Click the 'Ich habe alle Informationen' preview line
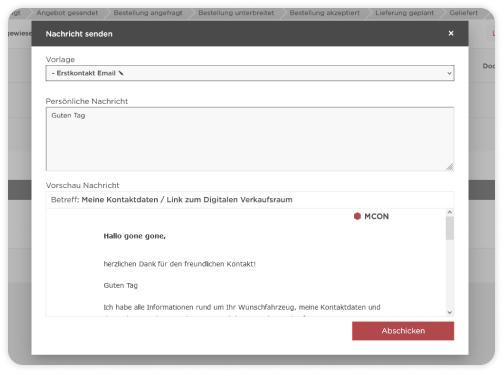This screenshot has width=503, height=373. (x=242, y=307)
